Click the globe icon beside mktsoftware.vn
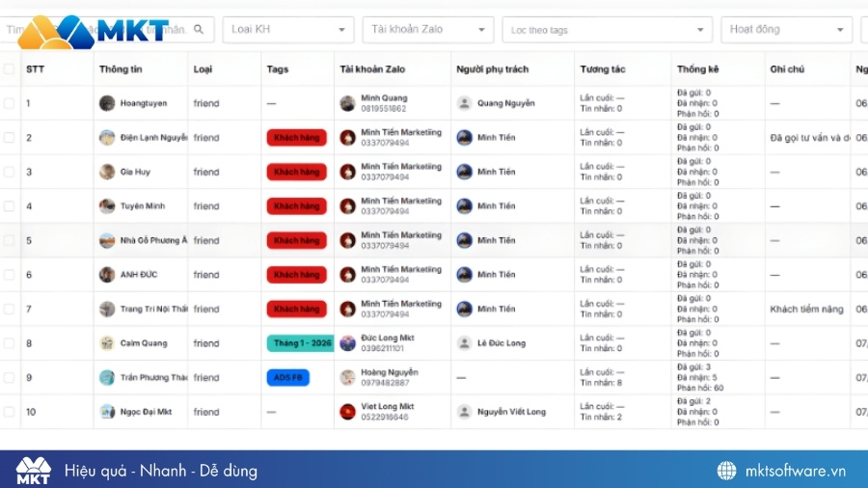 point(726,471)
